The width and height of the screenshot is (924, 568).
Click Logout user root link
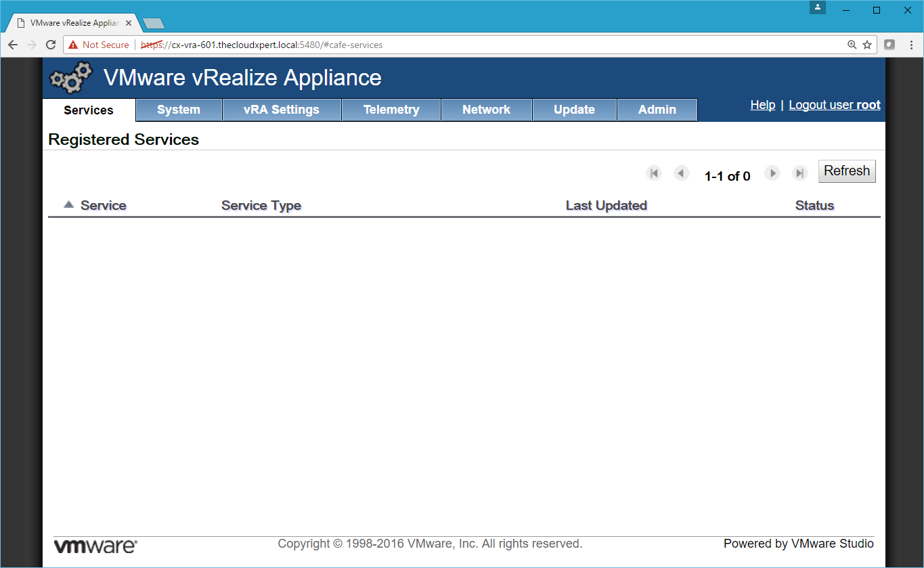pos(834,105)
